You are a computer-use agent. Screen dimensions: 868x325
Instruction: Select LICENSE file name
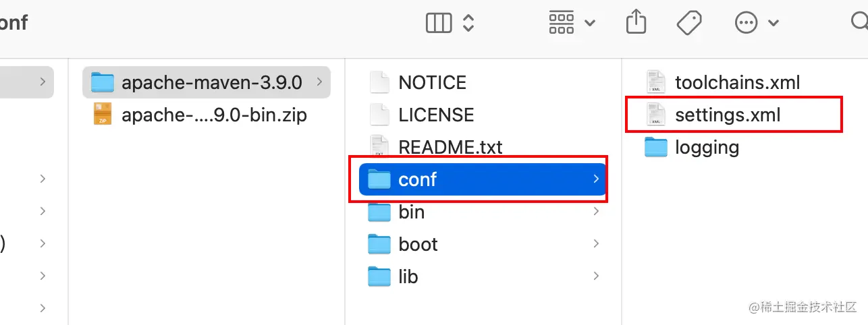pyautogui.click(x=437, y=115)
